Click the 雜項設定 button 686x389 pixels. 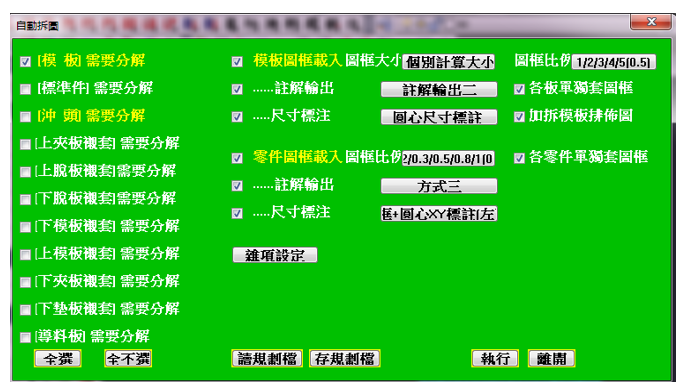275,255
